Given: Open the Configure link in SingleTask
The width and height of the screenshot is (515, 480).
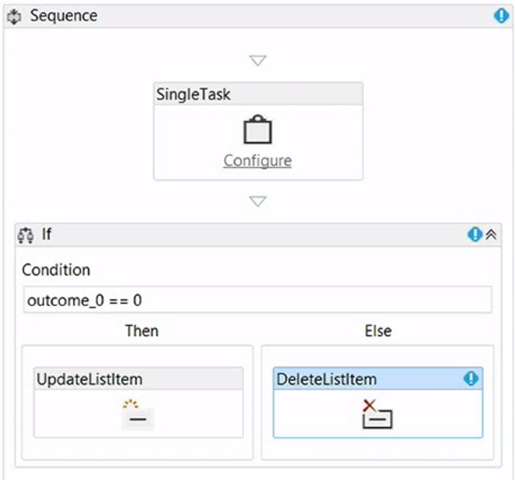Looking at the screenshot, I should coord(257,161).
